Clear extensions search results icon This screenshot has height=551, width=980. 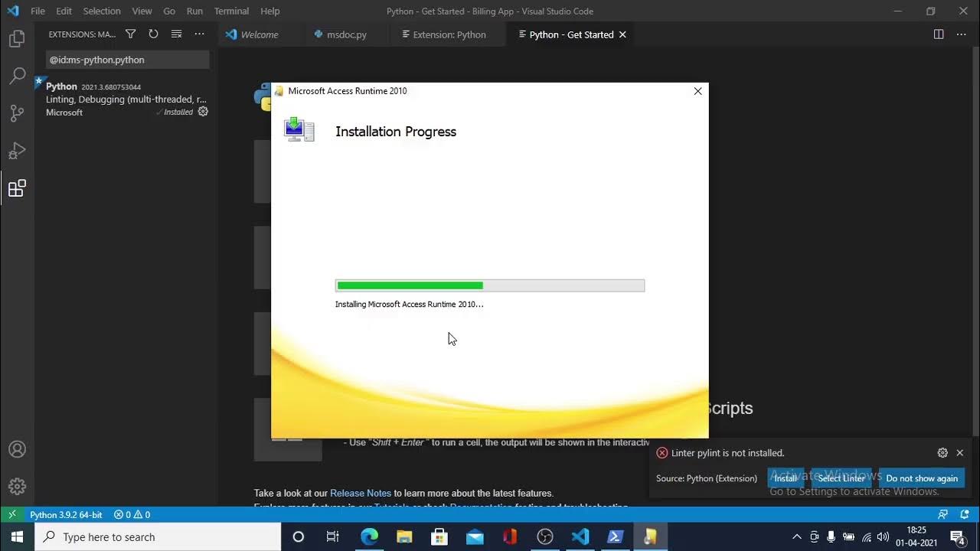[x=176, y=34]
